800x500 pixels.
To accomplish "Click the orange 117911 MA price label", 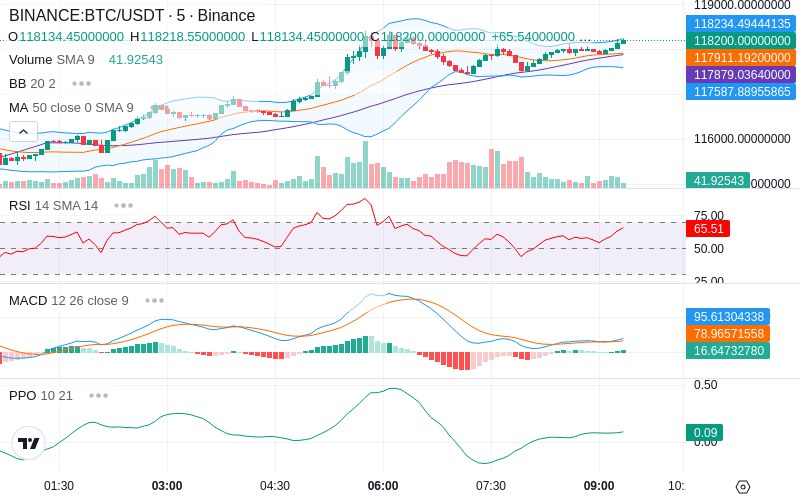I will [x=741, y=58].
